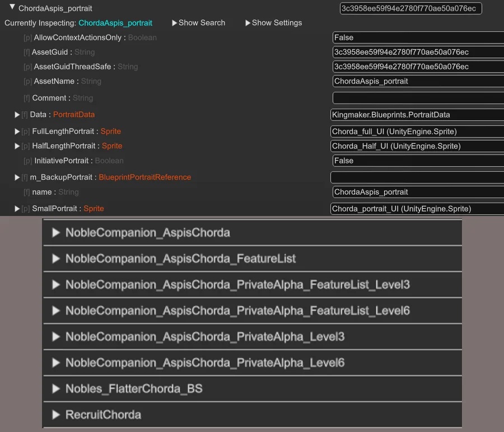Click the AssetGuidThreadSafe property label
The image size is (504, 432).
point(73,67)
